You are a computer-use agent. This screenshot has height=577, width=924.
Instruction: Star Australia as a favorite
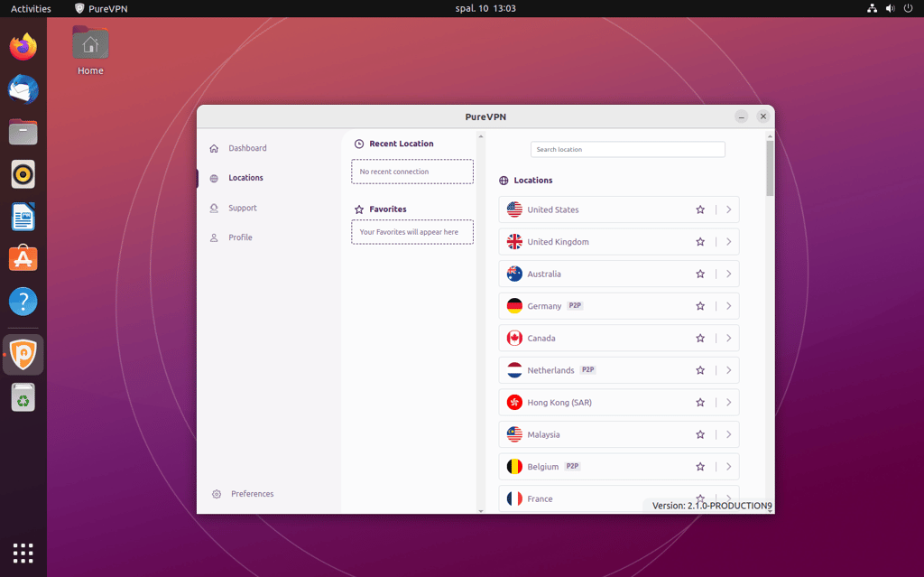(700, 274)
